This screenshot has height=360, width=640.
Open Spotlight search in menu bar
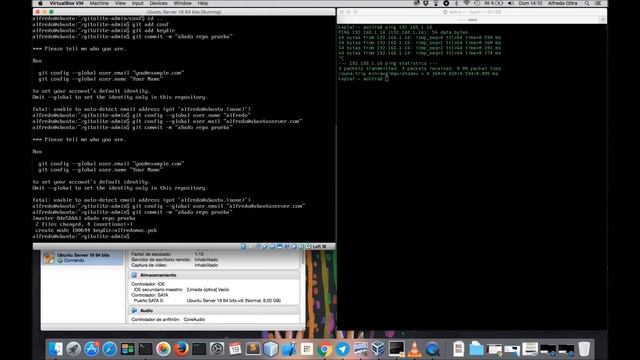click(x=587, y=3)
